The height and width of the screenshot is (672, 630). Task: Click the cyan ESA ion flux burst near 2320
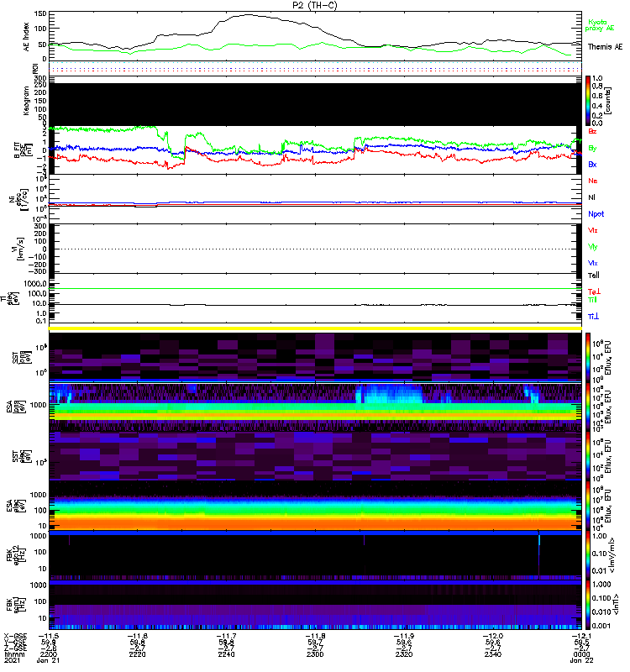tap(389, 394)
